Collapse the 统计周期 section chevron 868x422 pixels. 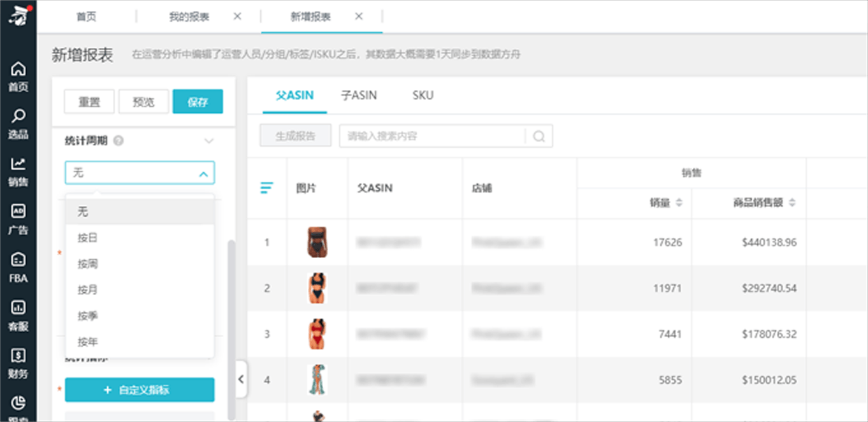[x=208, y=141]
